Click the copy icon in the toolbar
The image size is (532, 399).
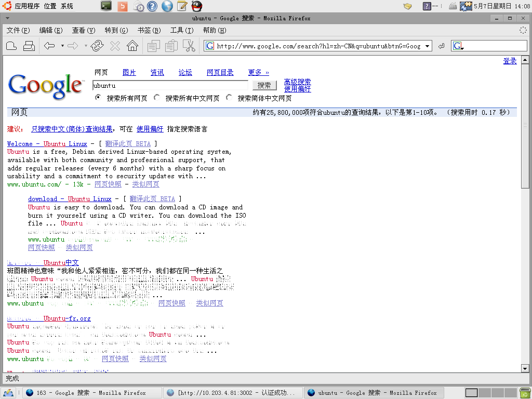[x=154, y=46]
